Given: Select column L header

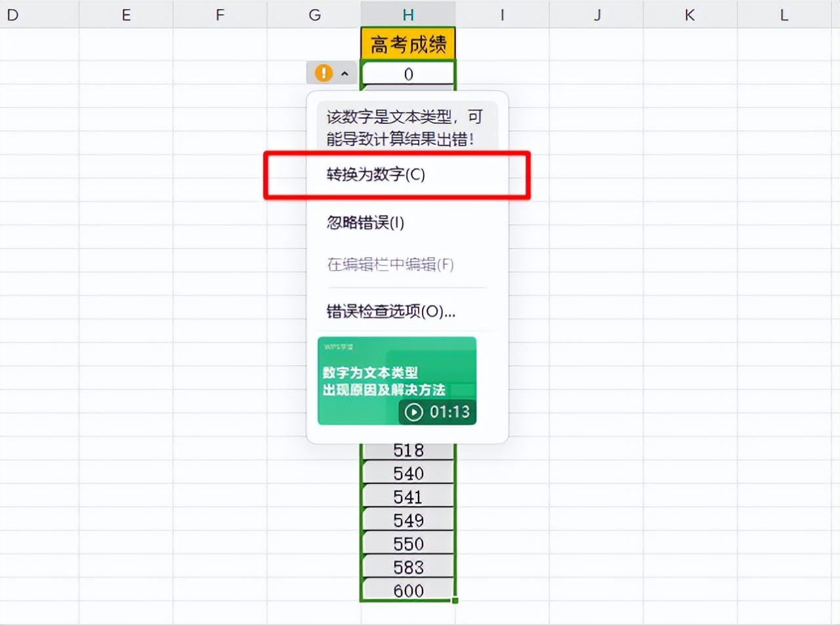Looking at the screenshot, I should pos(784,14).
